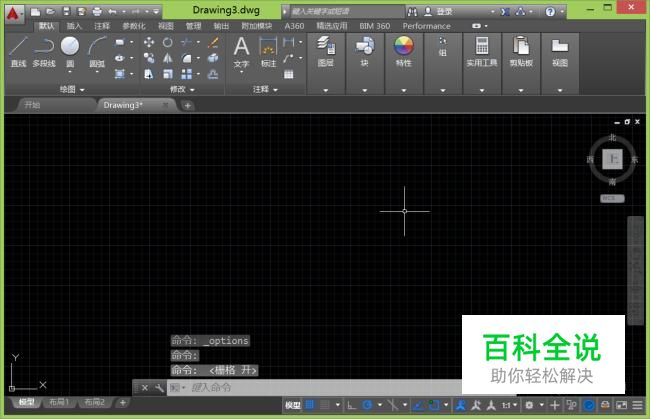Image resolution: width=650 pixels, height=419 pixels.
Task: Expand the Properties (特性) panel arrow
Action: pyautogui.click(x=404, y=90)
